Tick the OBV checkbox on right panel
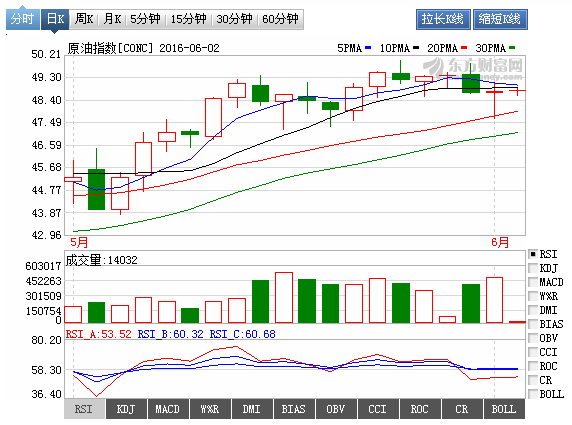Screen dimensions: 572x425 click(x=533, y=338)
